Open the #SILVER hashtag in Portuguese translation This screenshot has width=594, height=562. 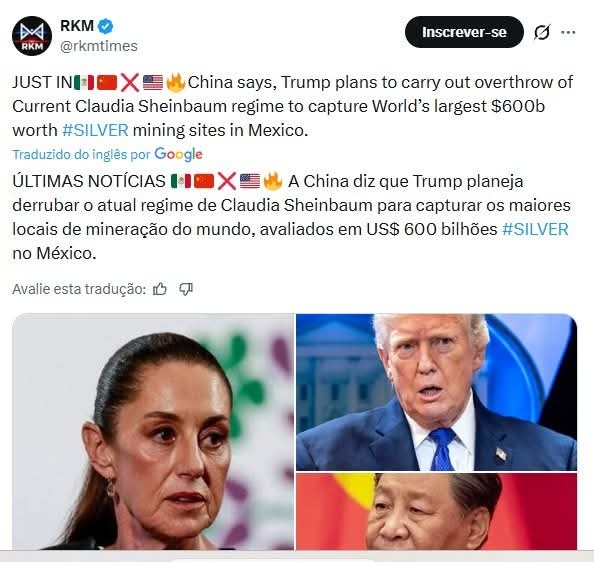point(535,229)
